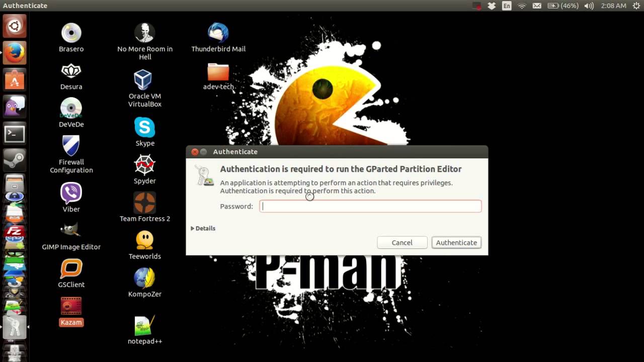
Task: Open the battery 46% indicator menu
Action: point(562,6)
